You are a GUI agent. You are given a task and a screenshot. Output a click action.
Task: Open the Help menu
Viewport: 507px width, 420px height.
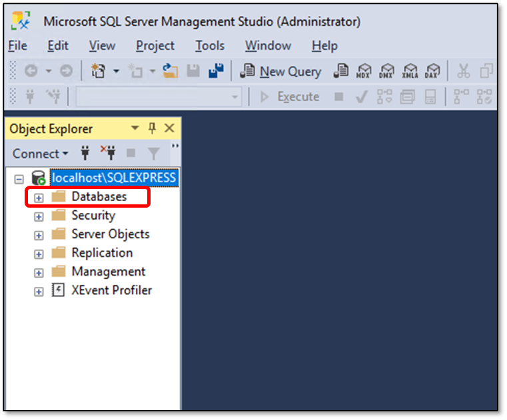(x=324, y=46)
